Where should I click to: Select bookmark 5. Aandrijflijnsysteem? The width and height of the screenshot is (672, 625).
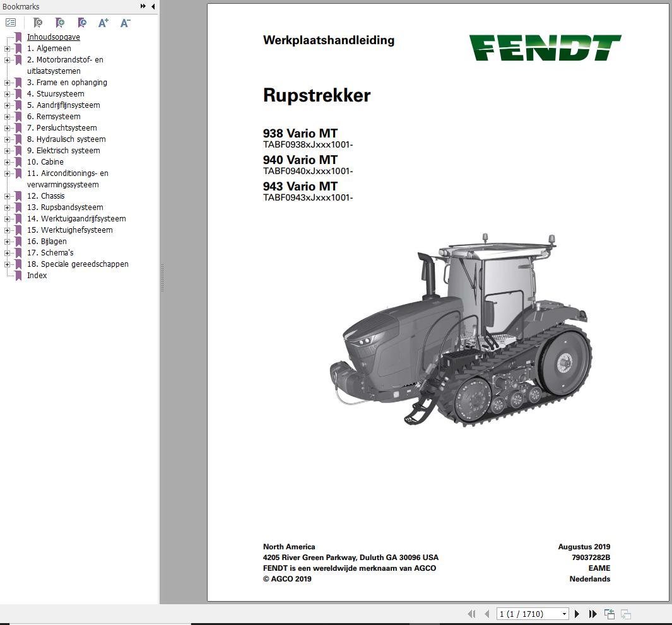(x=64, y=105)
